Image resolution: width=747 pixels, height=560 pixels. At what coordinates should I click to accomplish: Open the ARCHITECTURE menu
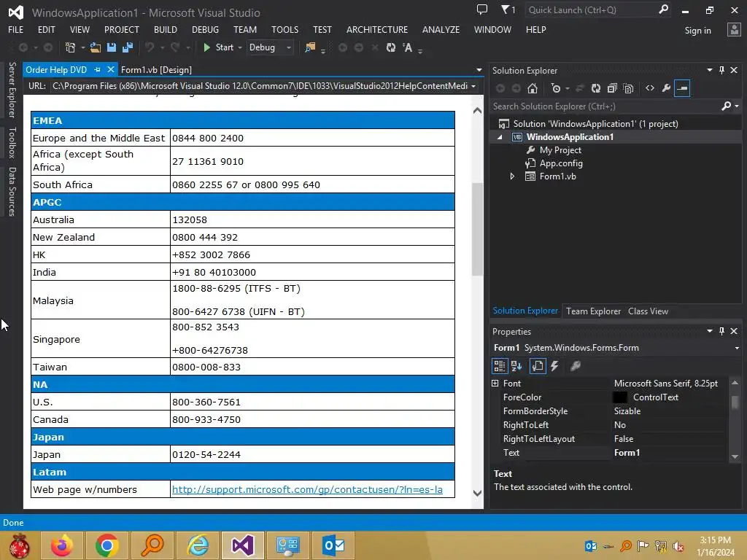377,29
